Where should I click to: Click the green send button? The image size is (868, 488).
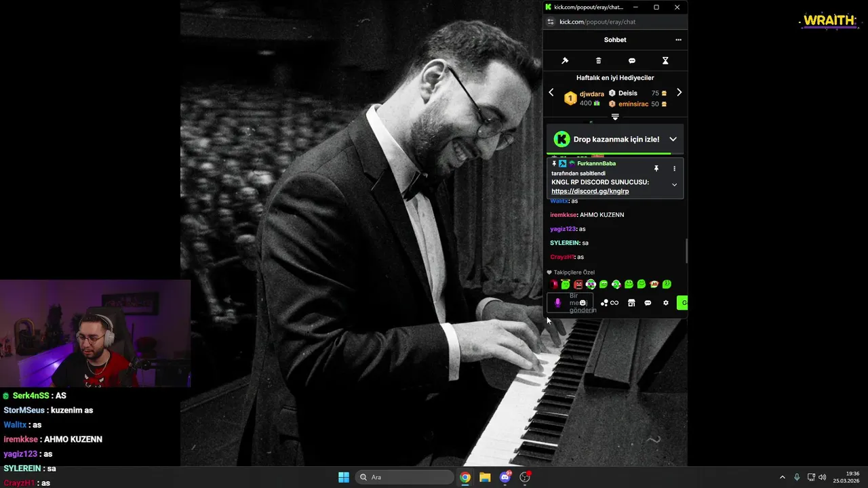[682, 303]
